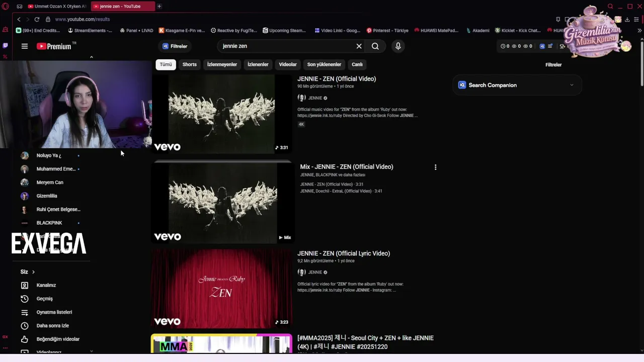Filter results by Canlı
The height and width of the screenshot is (362, 644).
[357, 64]
